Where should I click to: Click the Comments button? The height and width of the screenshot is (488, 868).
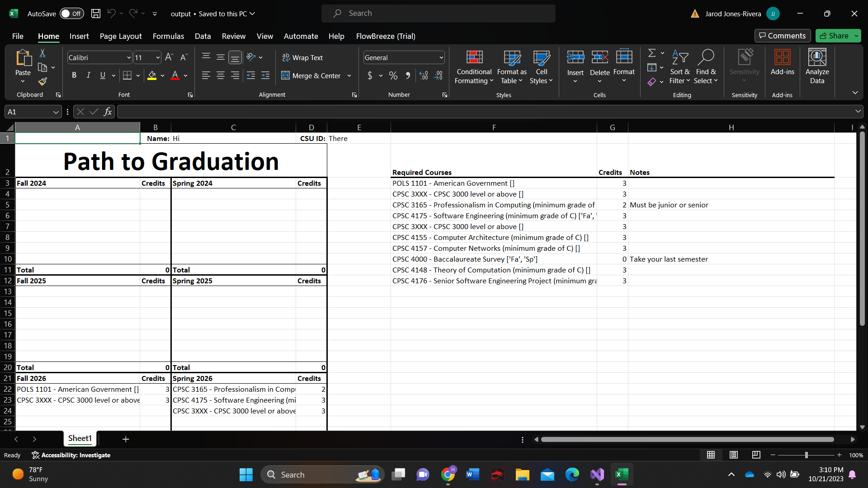783,36
